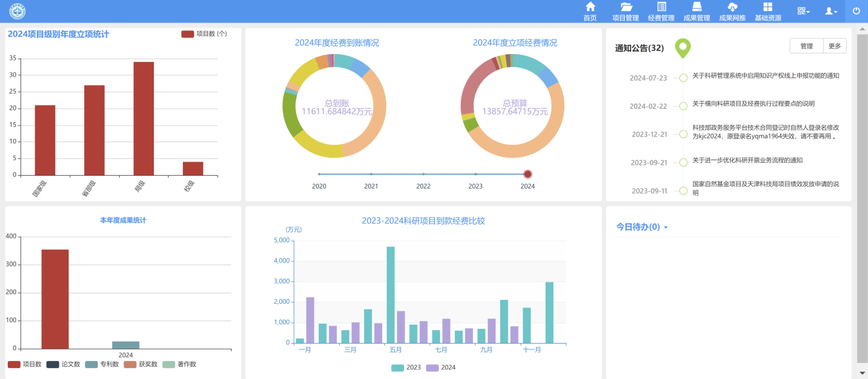Viewport: 868px width, 379px height.
Task: Click the 管理 button in notices
Action: [806, 46]
